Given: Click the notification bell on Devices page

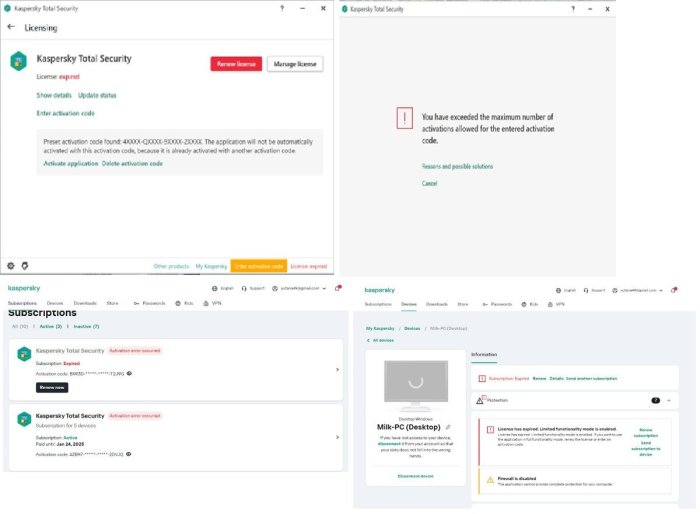Looking at the screenshot, I should [x=674, y=290].
